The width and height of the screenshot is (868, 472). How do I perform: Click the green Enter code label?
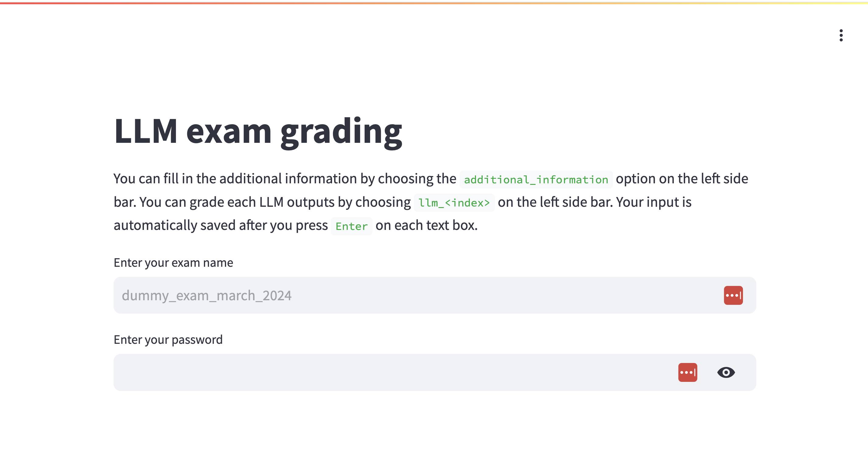point(352,226)
